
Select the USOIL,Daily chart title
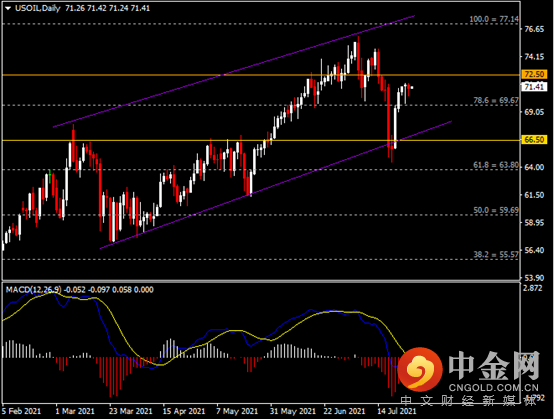(38, 8)
